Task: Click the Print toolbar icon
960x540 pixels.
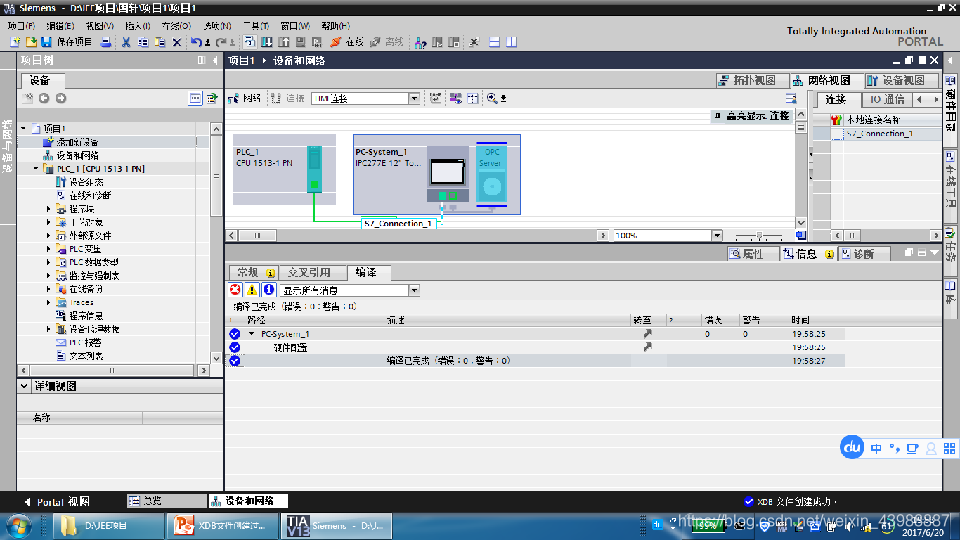Action: (106, 42)
